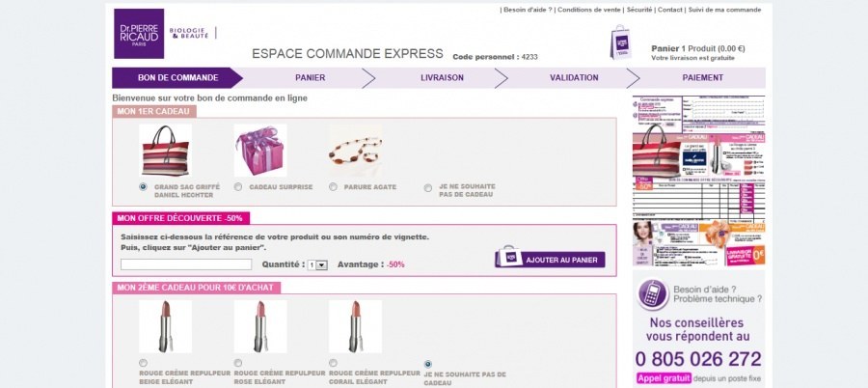The width and height of the screenshot is (868, 388).
Task: Open the shopping bag cart icon
Action: (x=620, y=42)
